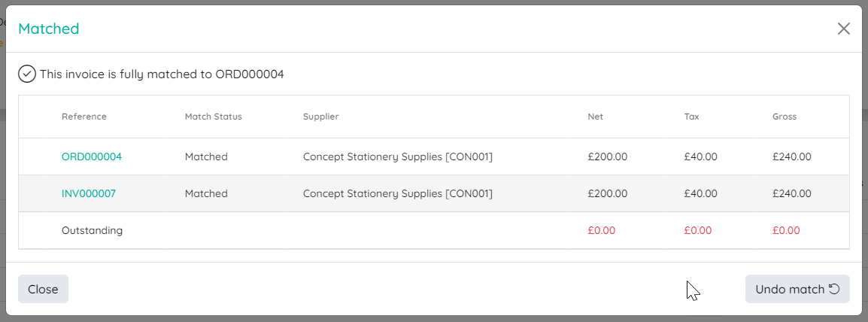This screenshot has width=868, height=322.
Task: Click the red outstanding Gross £0.00 value
Action: (x=786, y=230)
